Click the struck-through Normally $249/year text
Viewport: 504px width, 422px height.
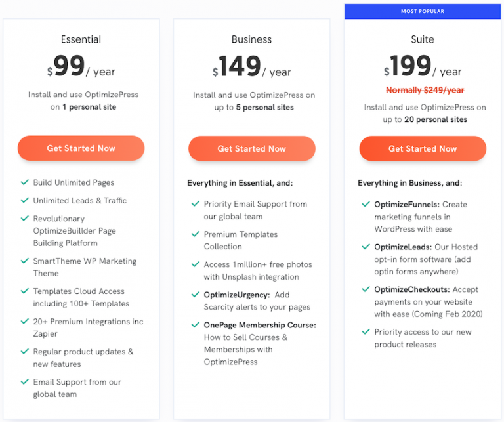(425, 90)
